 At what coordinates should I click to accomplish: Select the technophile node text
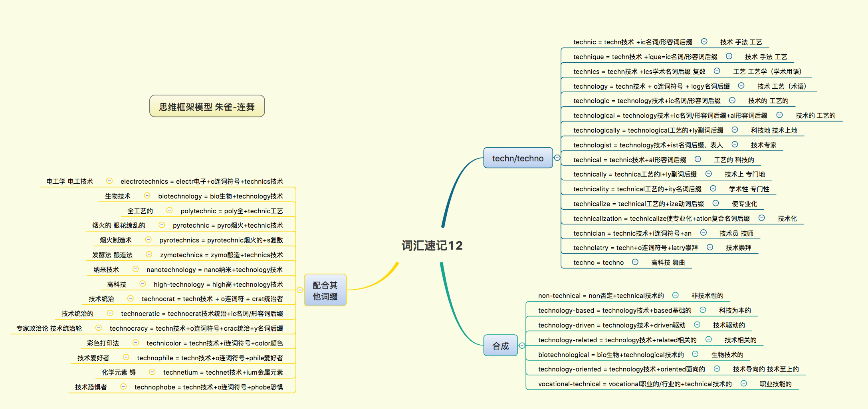210,358
